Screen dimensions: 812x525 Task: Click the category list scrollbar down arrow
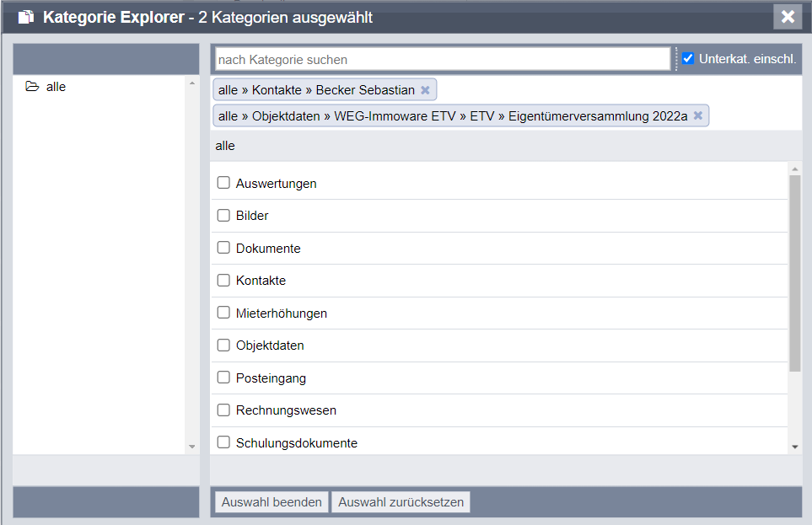click(795, 445)
